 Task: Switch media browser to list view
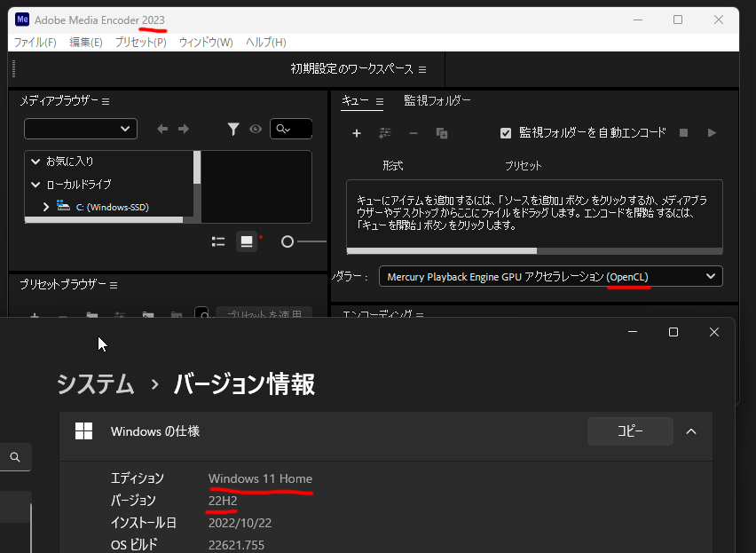pyautogui.click(x=218, y=241)
